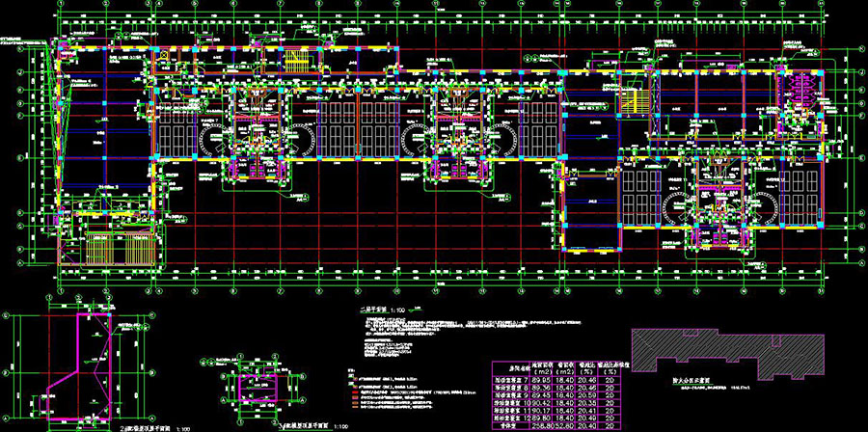Select the 20.49 ratio cell
Screen dimensions: 868x432
pos(586,418)
